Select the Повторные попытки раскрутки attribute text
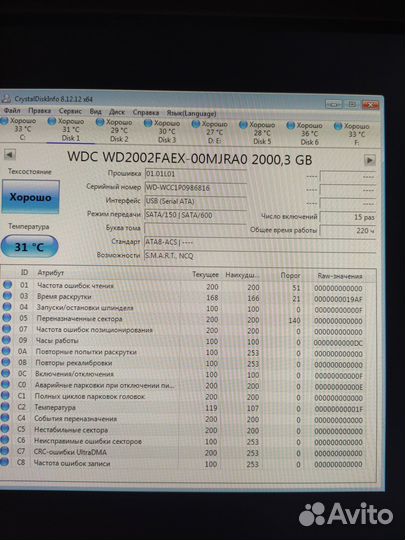 point(86,352)
